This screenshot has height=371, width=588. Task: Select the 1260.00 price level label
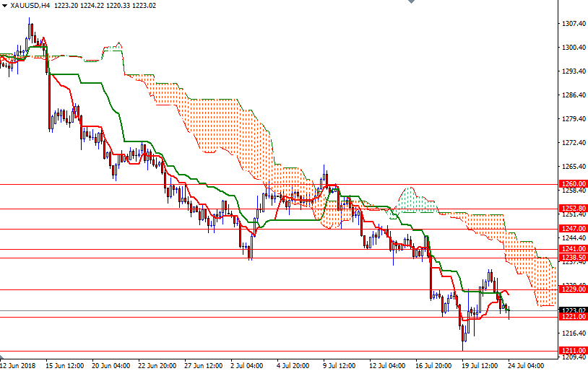(574, 184)
